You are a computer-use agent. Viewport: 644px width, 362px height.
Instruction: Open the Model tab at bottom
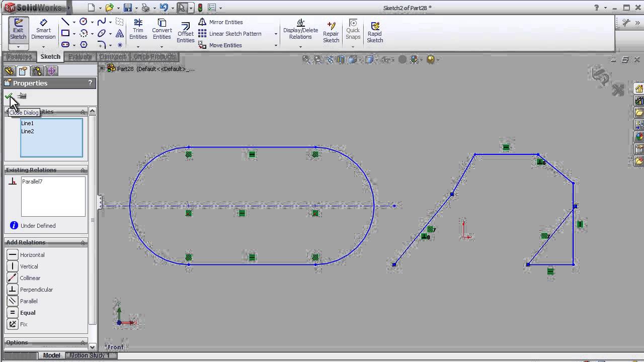click(52, 355)
